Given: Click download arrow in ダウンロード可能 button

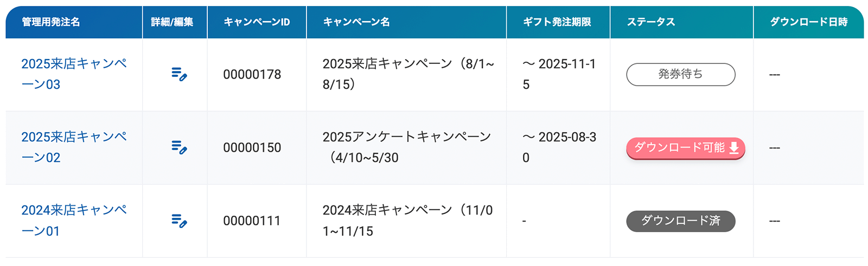Looking at the screenshot, I should (x=734, y=147).
